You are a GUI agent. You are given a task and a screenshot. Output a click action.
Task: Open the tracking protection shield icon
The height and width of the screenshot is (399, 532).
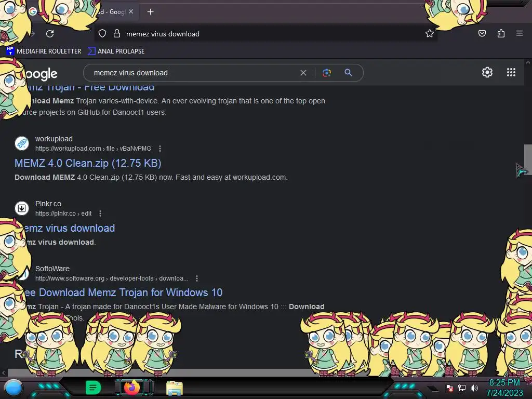102,34
